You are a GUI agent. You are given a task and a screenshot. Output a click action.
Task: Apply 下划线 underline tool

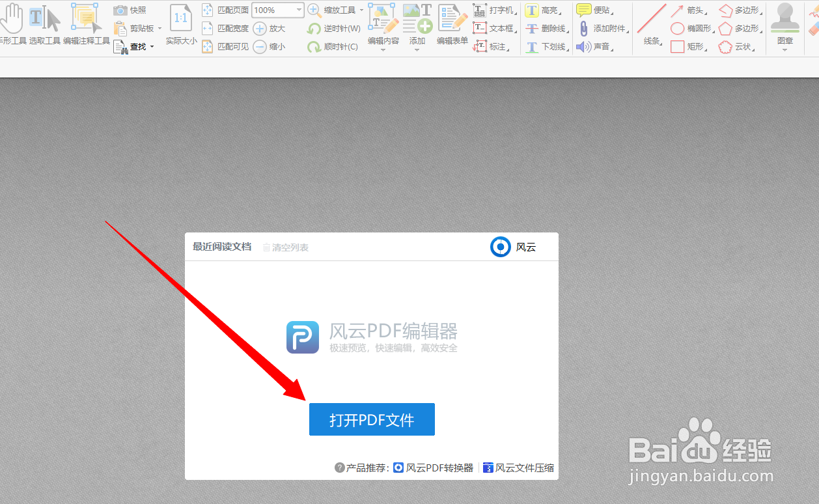tap(547, 46)
